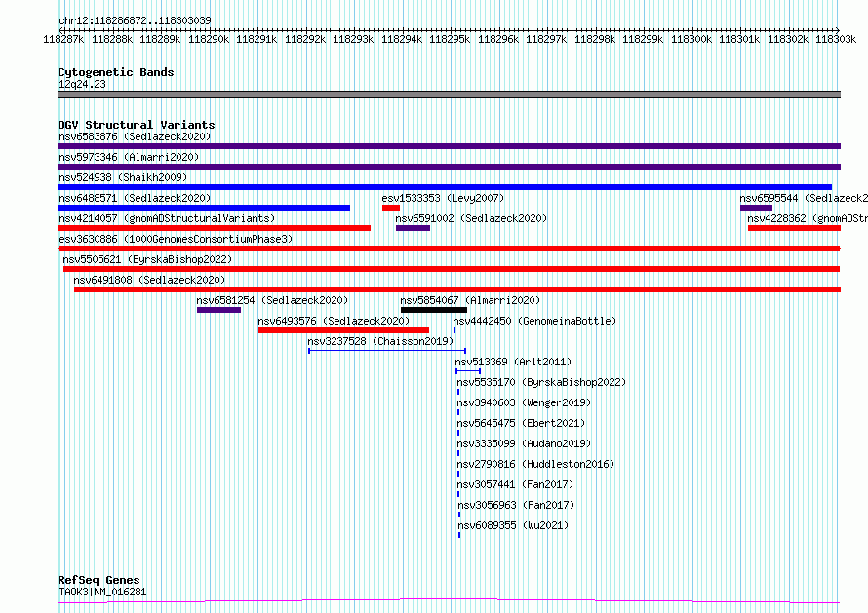Click the nsv5505621 (ByrskaBishop2022) label
868x613 pixels.
click(147, 259)
